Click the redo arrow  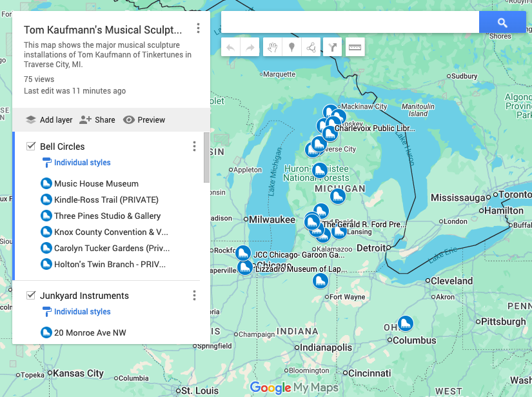(250, 47)
